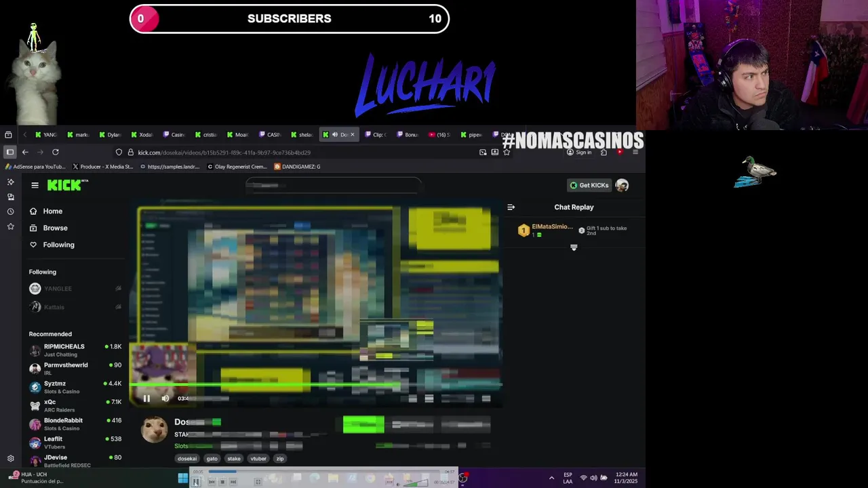Go to Home in Kick sidebar
Viewport: 868px width, 488px height.
coord(46,211)
